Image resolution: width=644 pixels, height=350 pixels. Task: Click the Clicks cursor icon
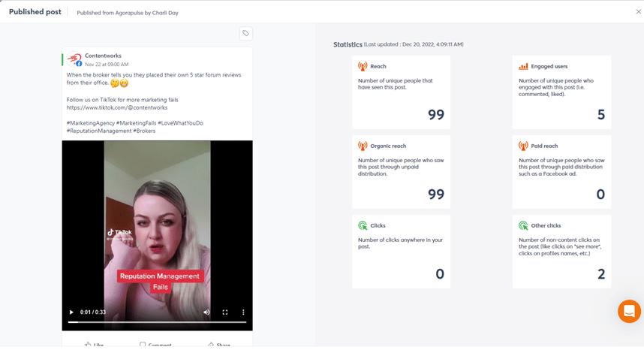(x=363, y=225)
